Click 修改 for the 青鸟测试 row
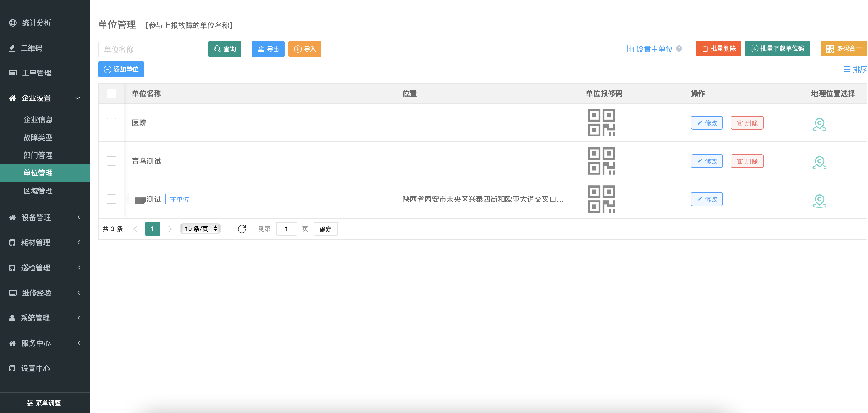 coord(707,161)
